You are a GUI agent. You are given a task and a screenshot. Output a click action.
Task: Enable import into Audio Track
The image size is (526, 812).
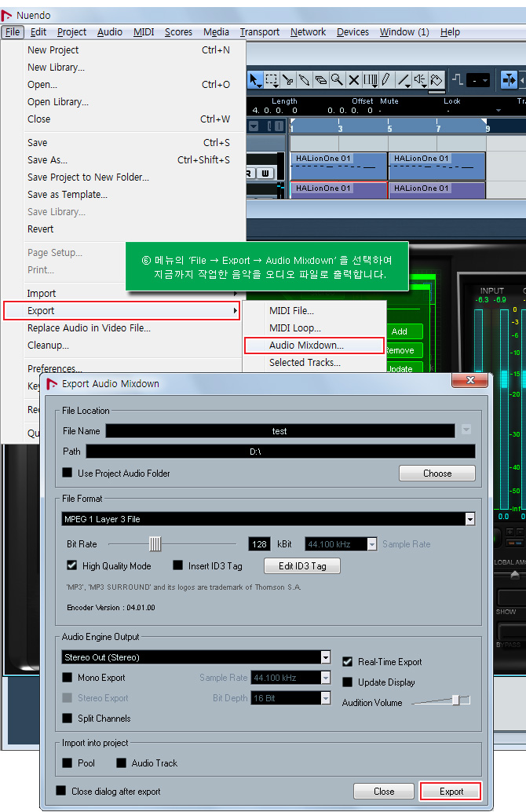[x=121, y=763]
